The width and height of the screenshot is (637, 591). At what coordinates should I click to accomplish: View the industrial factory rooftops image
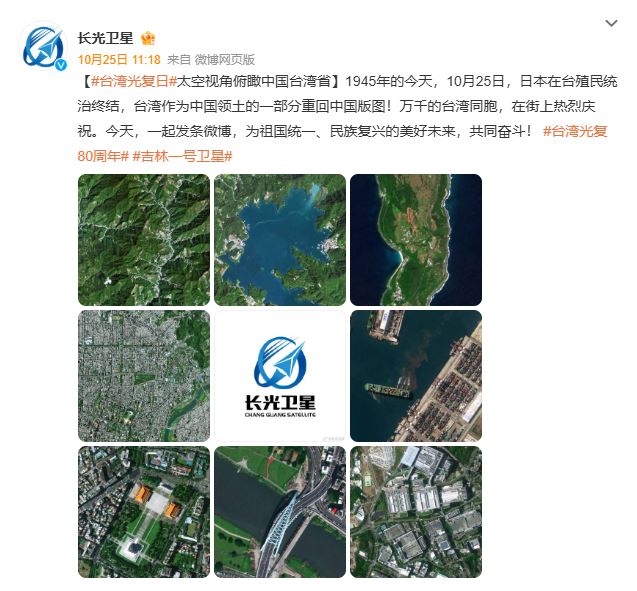(416, 512)
